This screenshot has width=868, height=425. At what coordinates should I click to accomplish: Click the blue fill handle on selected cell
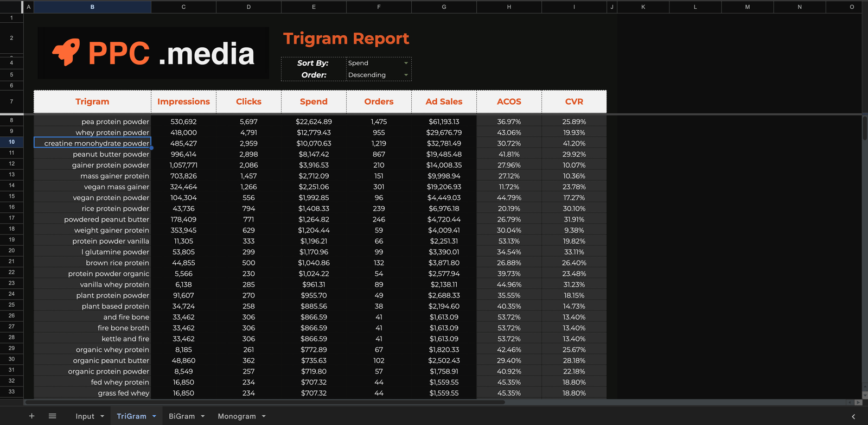151,148
